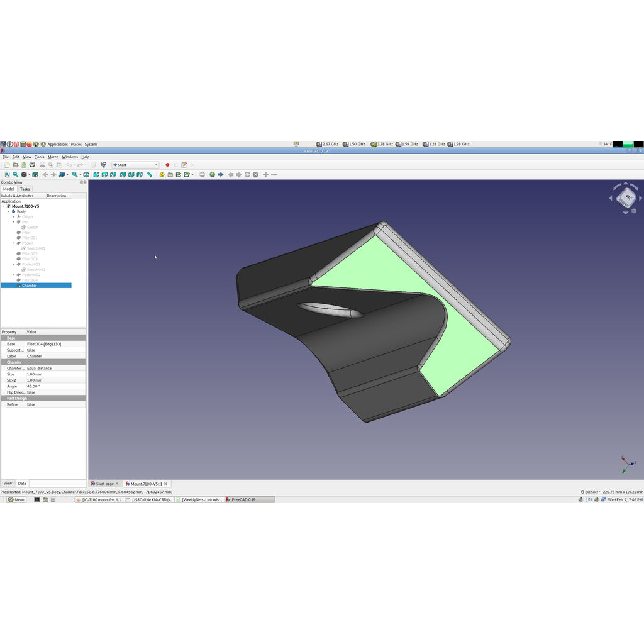644x644 pixels.
Task: Click the blue forward navigation arrow
Action: tap(221, 175)
